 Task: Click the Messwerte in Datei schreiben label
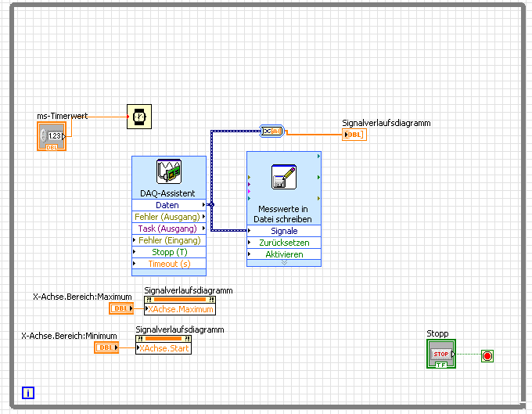tap(282, 214)
